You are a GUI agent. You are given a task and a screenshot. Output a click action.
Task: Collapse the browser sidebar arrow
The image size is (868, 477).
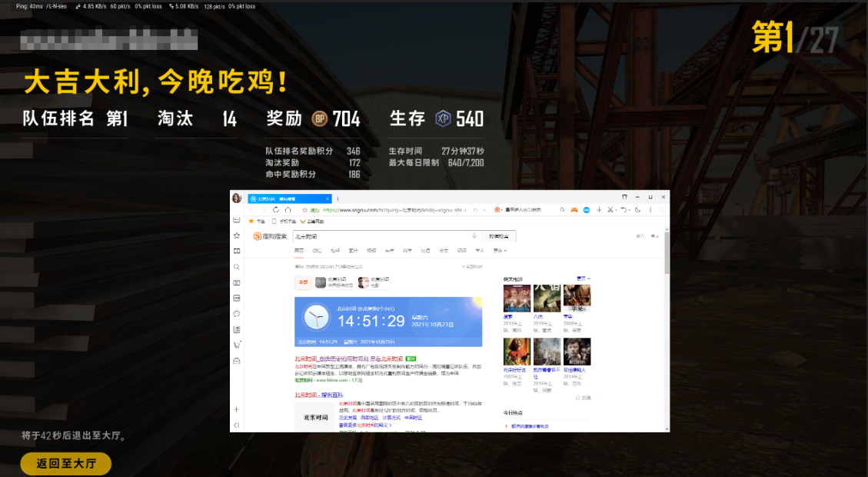click(x=236, y=425)
